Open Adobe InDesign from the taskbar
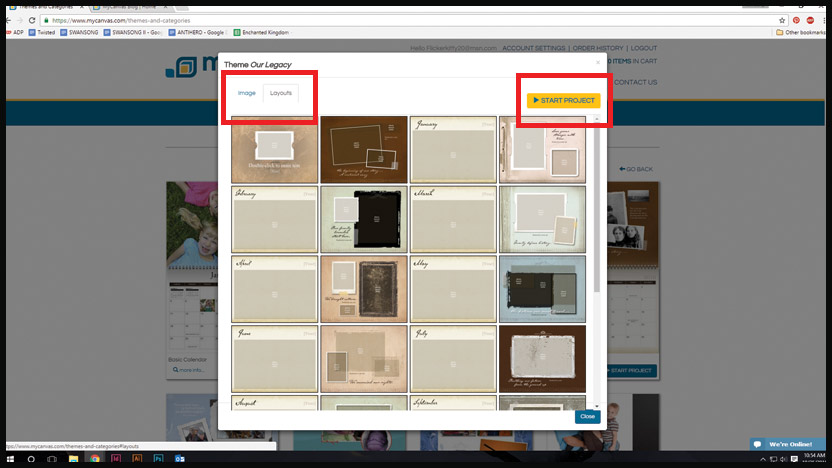Image resolution: width=832 pixels, height=468 pixels. click(116, 458)
